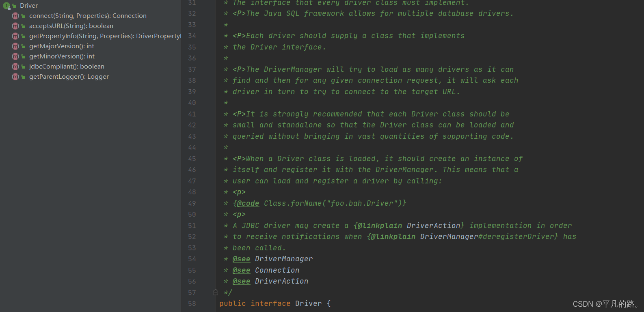Click method icon of jdbcCompliant()

[15, 67]
